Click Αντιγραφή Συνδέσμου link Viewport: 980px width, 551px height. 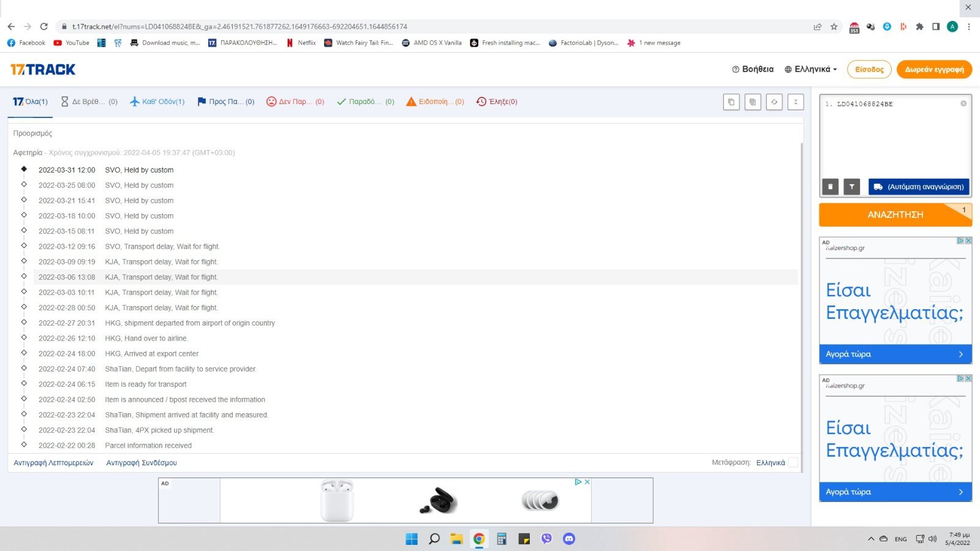click(141, 463)
